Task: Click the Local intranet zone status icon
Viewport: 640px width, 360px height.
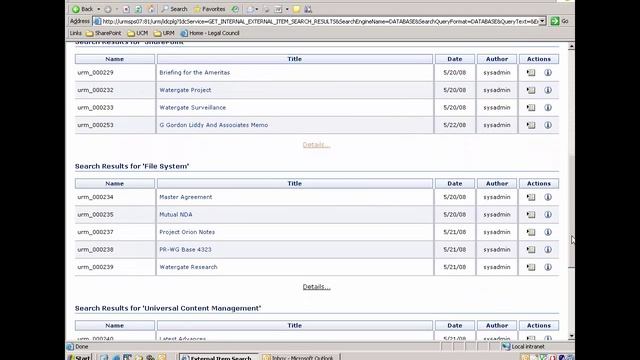Action: click(506, 347)
